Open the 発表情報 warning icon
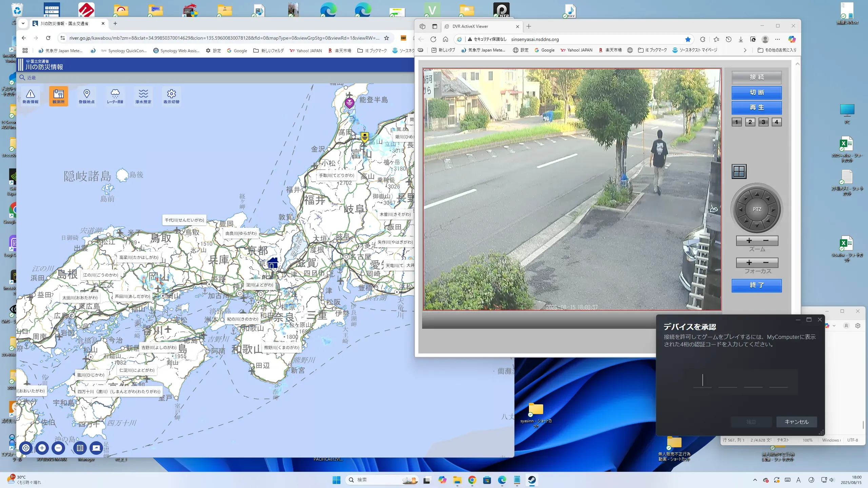This screenshot has height=488, width=868. tap(31, 96)
